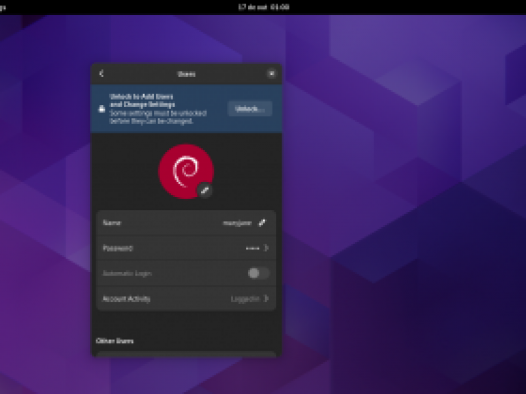This screenshot has width=526, height=394.
Task: Expand Account Activity with its chevron
Action: pyautogui.click(x=266, y=298)
